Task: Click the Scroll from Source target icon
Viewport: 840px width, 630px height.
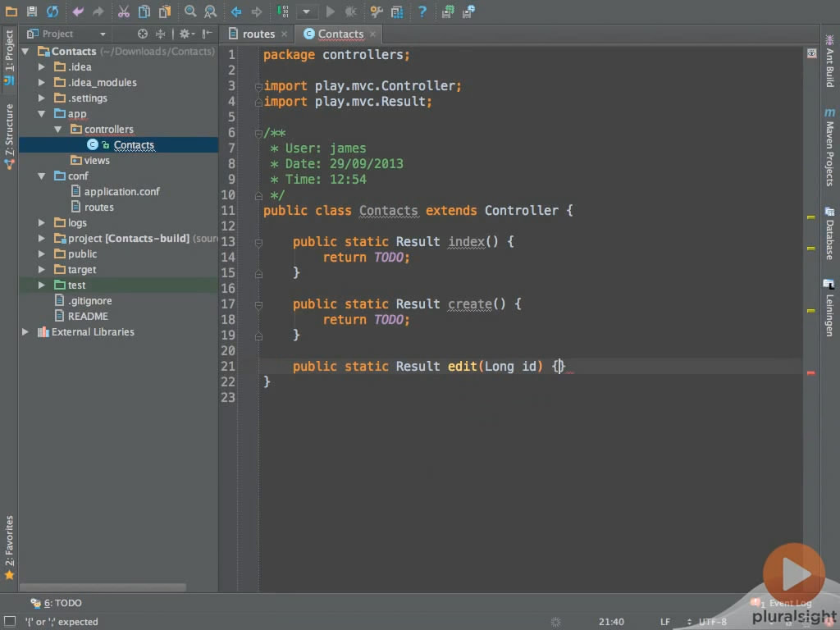Action: pyautogui.click(x=142, y=34)
